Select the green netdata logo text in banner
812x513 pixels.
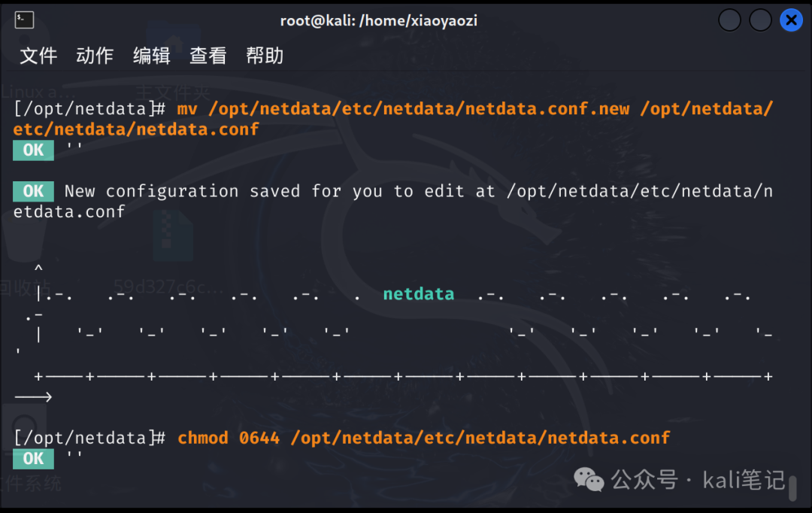(419, 293)
